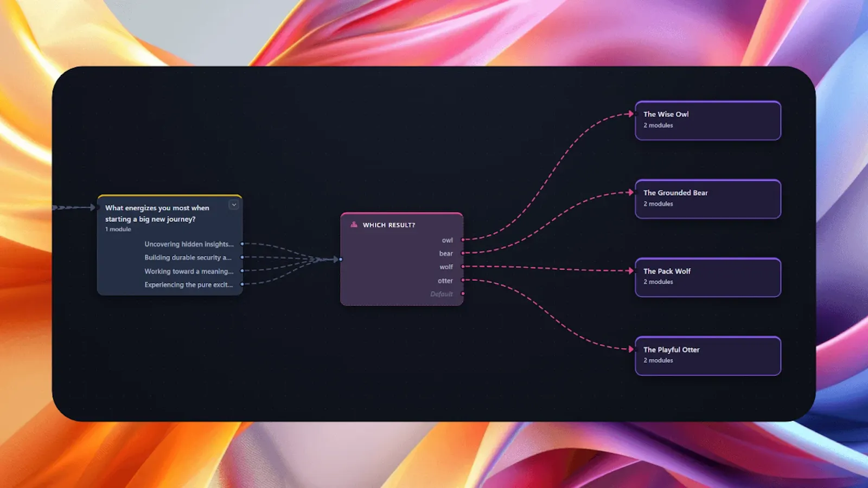Open The Playful Otter result node
This screenshot has width=868, height=488.
(708, 356)
